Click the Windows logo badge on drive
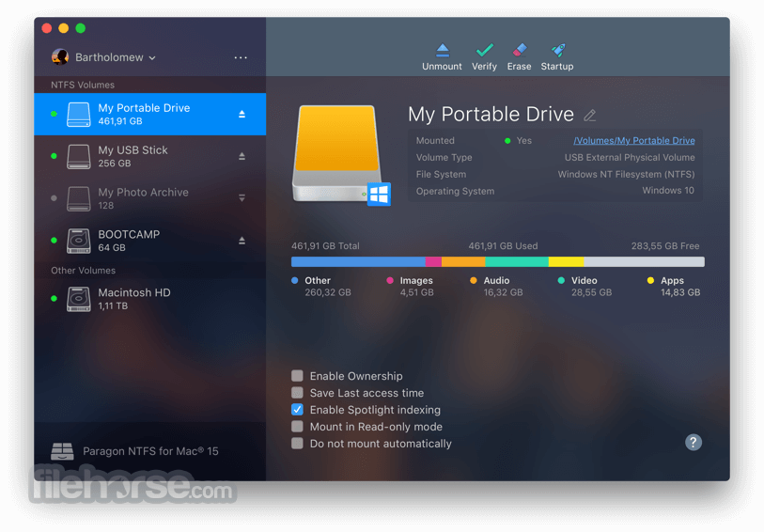This screenshot has width=764, height=532. click(379, 195)
